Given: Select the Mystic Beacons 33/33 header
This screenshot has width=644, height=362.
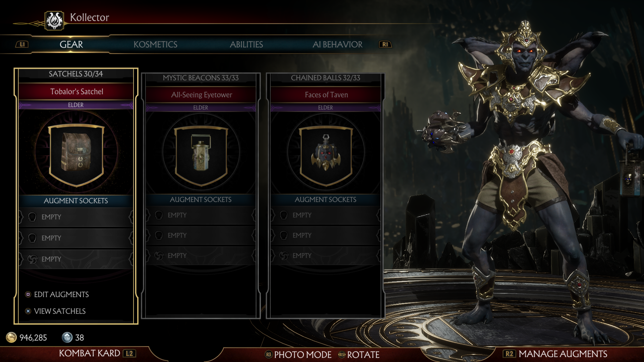Looking at the screenshot, I should (201, 78).
